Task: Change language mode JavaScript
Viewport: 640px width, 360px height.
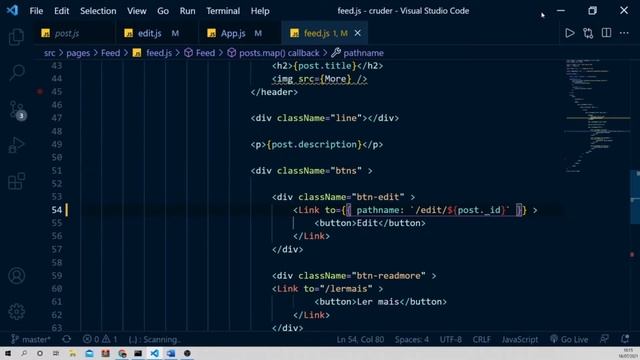Action: pos(520,339)
